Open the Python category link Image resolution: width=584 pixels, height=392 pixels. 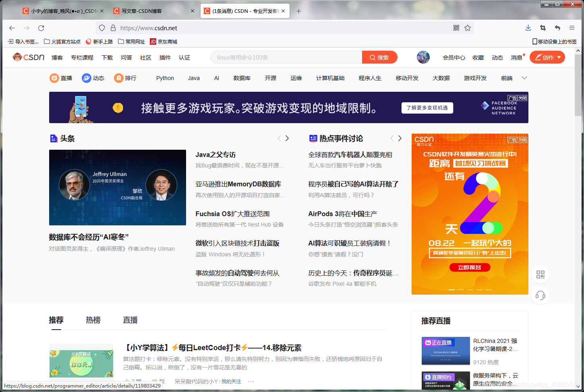tap(165, 78)
